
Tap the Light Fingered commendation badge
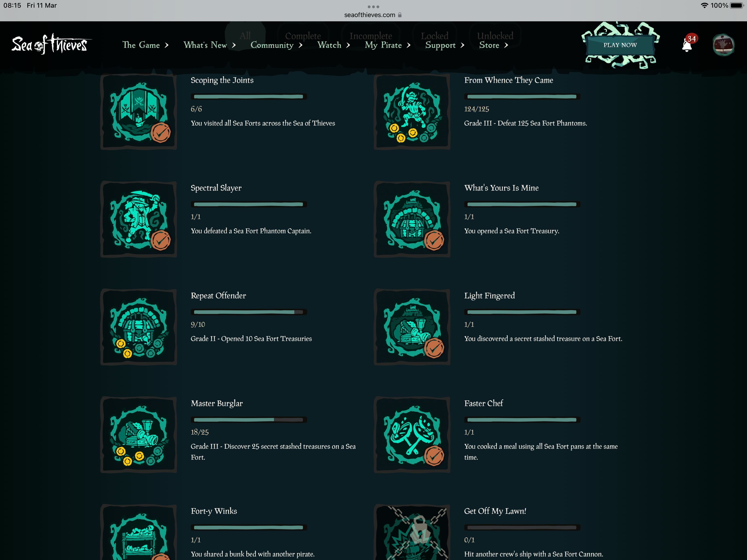412,327
